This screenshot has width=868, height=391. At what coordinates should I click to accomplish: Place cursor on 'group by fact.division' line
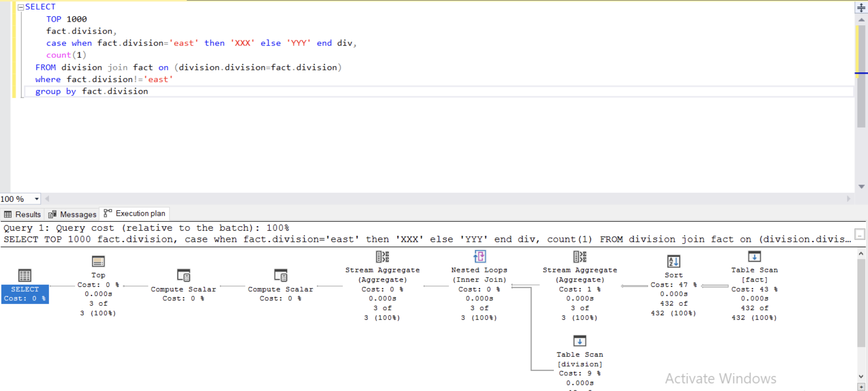click(92, 91)
